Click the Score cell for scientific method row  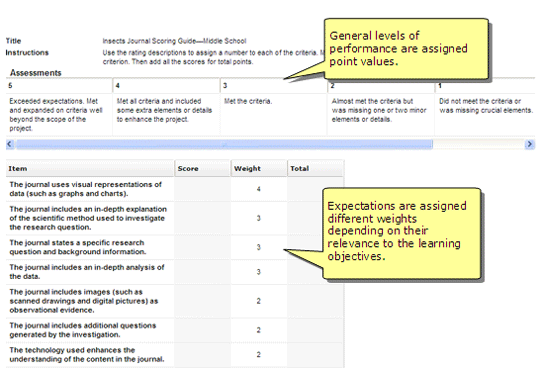click(x=202, y=218)
